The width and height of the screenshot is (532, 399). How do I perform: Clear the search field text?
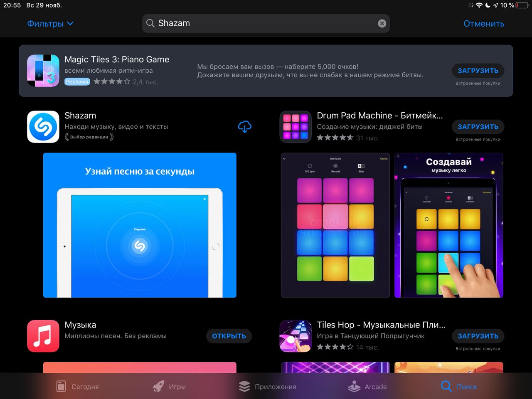pos(382,24)
